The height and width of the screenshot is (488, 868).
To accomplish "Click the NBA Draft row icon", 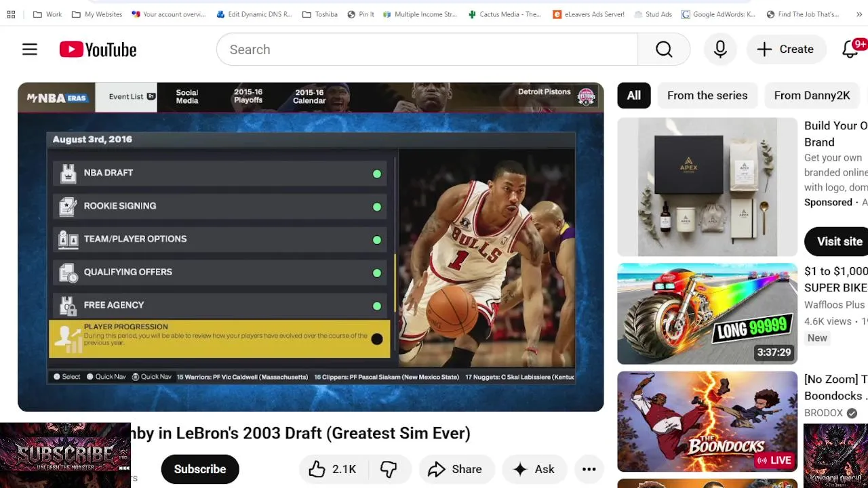I will tap(68, 174).
